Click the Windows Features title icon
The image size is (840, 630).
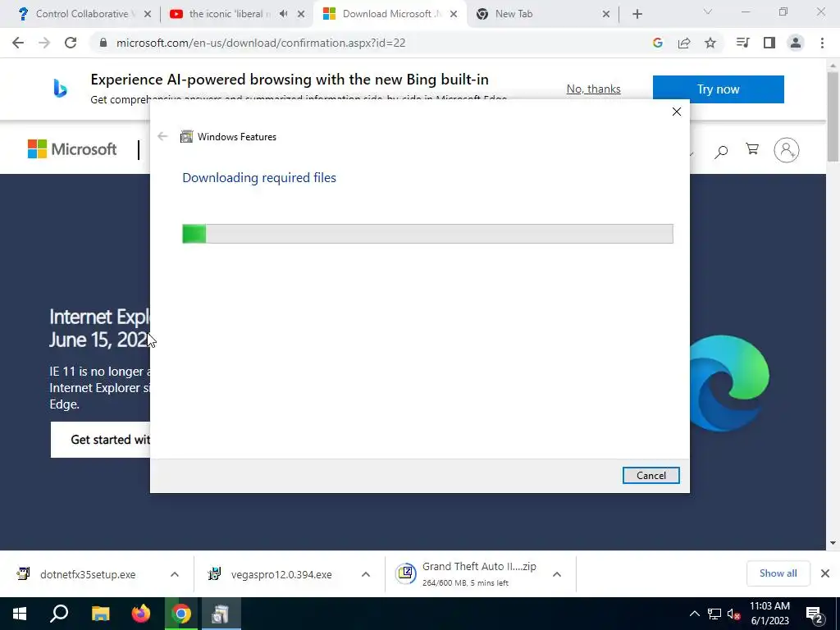186,137
